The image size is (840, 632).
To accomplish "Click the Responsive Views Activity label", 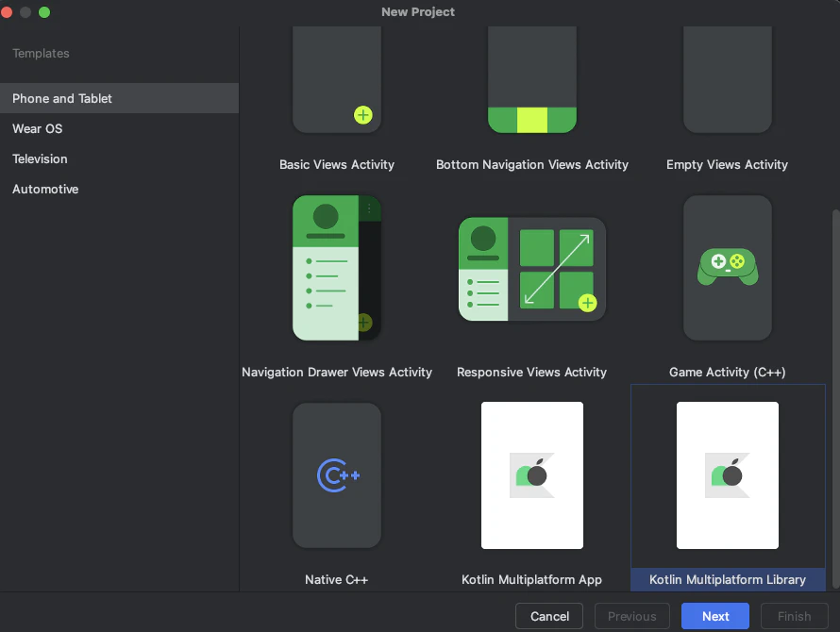I will click(x=531, y=372).
